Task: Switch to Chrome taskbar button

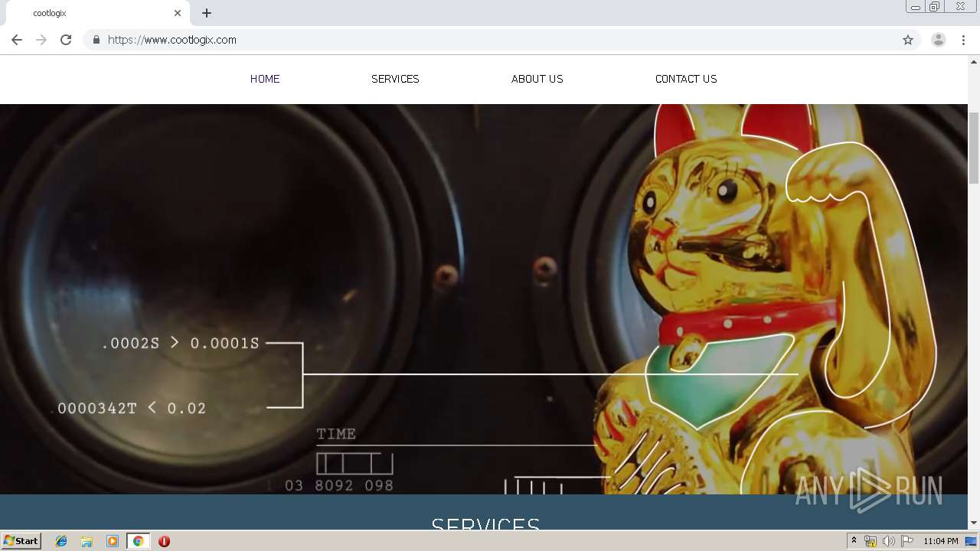Action: pos(138,541)
